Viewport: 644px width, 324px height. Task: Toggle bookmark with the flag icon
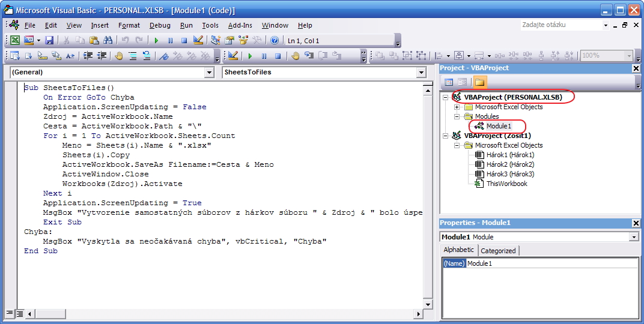[164, 56]
